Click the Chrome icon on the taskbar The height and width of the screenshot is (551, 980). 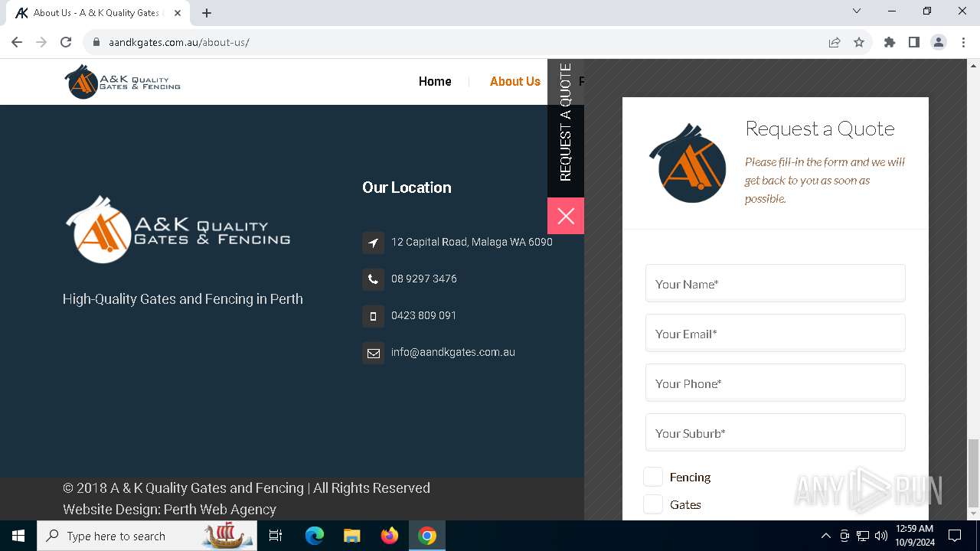[x=427, y=536]
